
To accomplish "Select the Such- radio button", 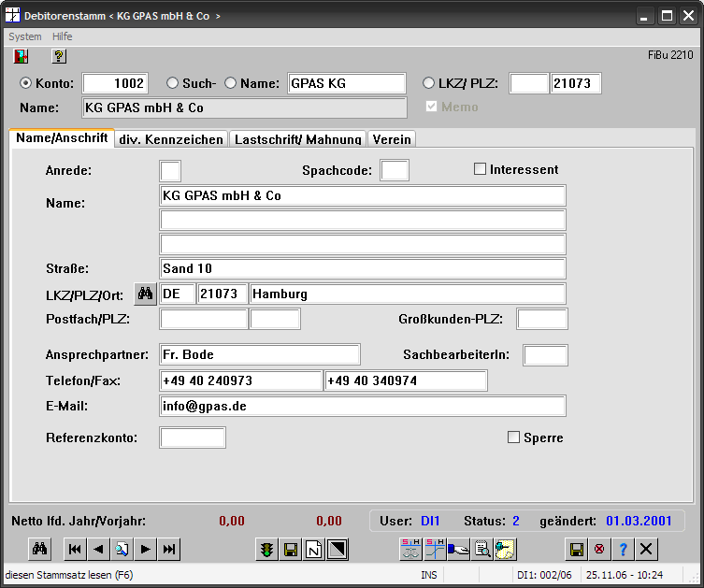I will point(172,83).
